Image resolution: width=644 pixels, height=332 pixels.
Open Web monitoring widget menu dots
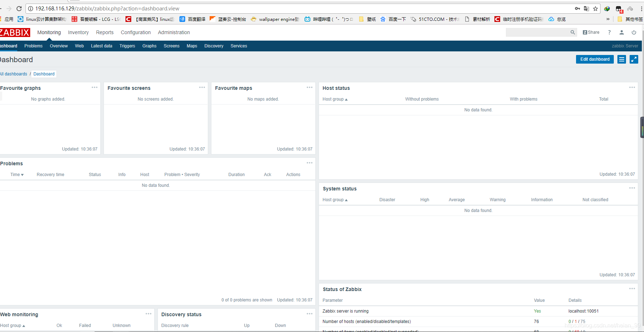pos(149,314)
